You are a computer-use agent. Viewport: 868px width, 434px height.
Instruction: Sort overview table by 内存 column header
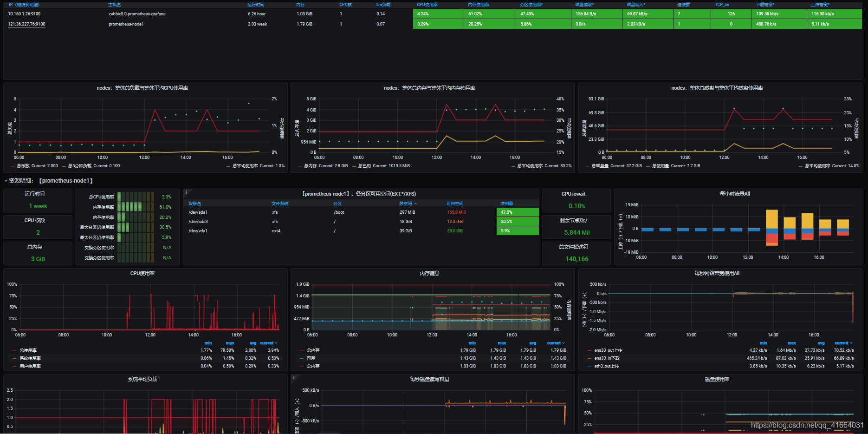pos(301,5)
